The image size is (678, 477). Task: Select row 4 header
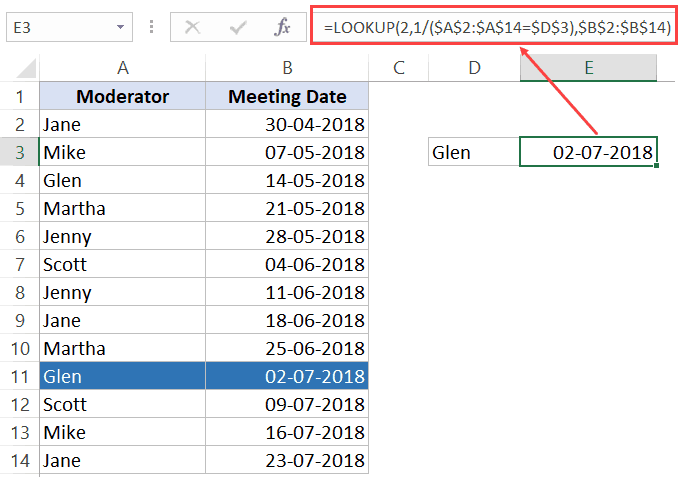[19, 180]
